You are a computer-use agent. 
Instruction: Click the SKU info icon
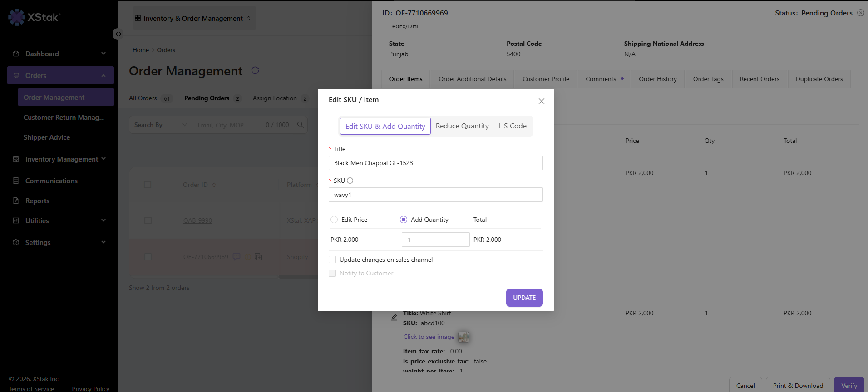[350, 181]
